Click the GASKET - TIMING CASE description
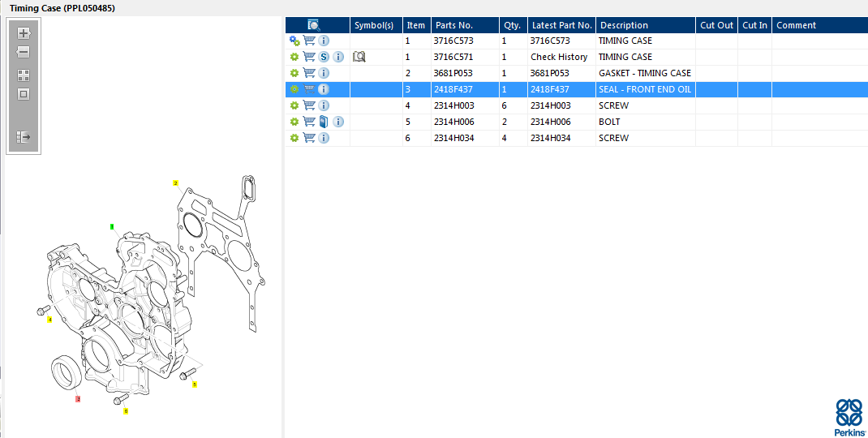This screenshot has width=868, height=438. pyautogui.click(x=645, y=73)
